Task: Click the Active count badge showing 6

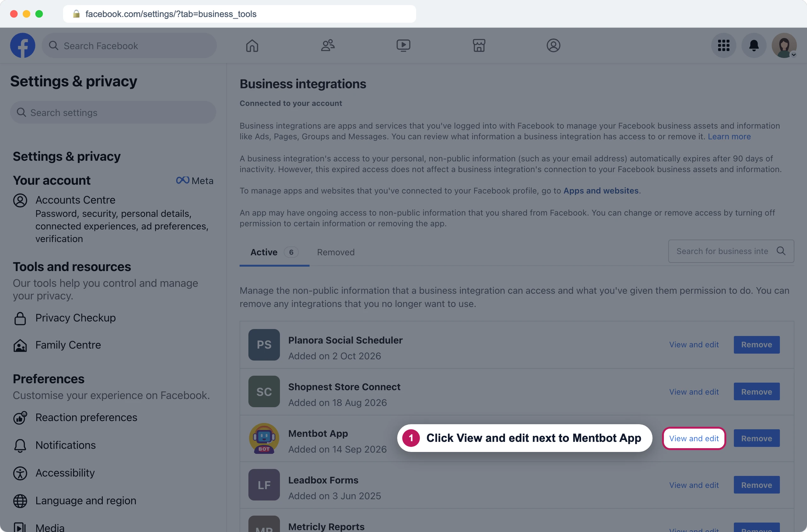Action: [x=291, y=252]
